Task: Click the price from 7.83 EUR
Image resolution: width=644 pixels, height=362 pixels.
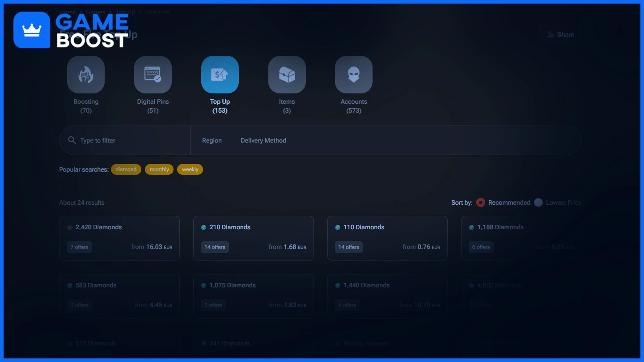Action: (288, 305)
